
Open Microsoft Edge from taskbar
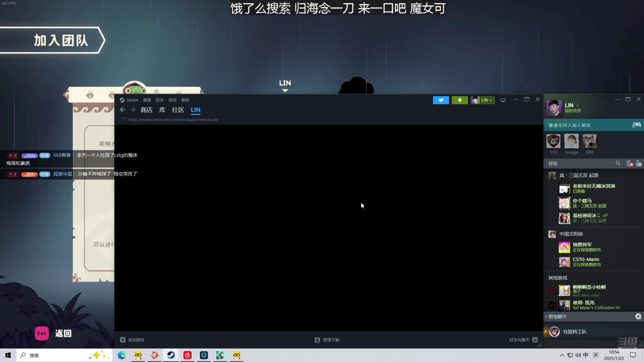pyautogui.click(x=121, y=355)
